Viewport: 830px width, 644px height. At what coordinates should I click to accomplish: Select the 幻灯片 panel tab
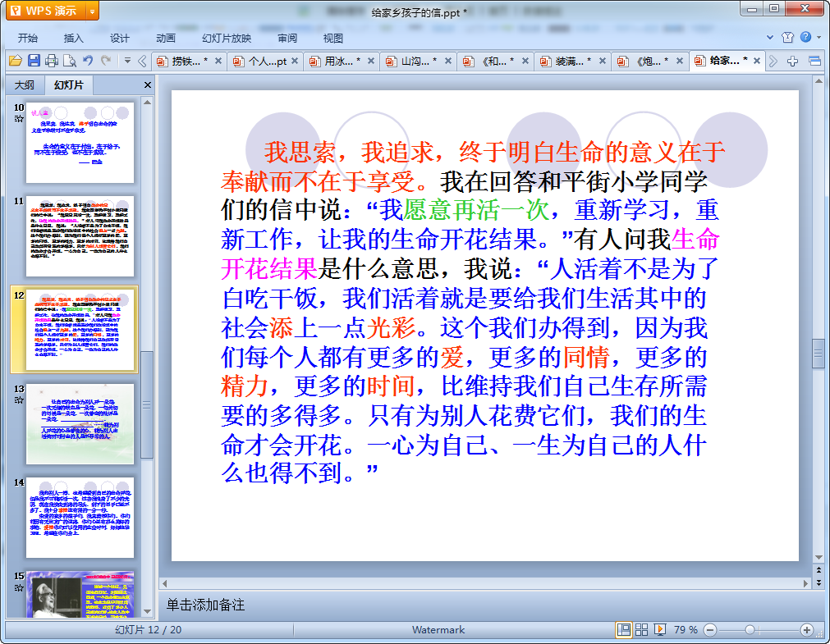point(69,85)
